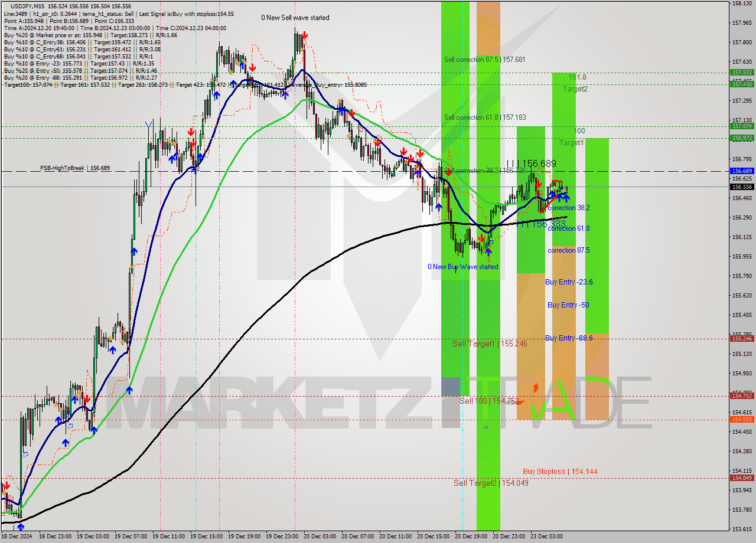Select the '0 New Buy Wave started' label
The height and width of the screenshot is (543, 756).
pyautogui.click(x=463, y=267)
